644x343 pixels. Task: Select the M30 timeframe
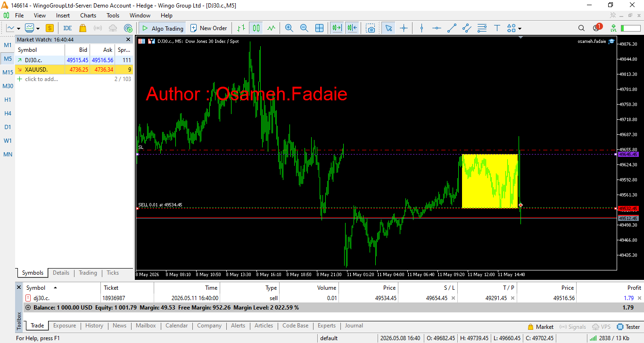8,86
